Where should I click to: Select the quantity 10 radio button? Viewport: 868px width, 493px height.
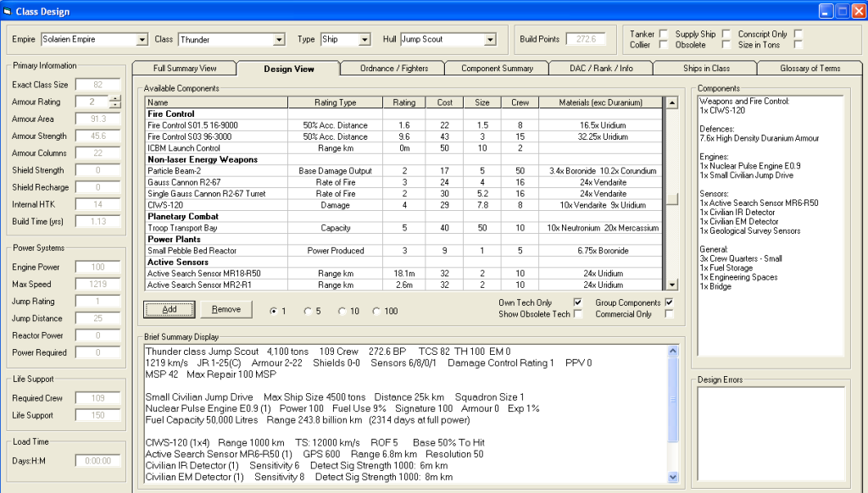coord(342,311)
